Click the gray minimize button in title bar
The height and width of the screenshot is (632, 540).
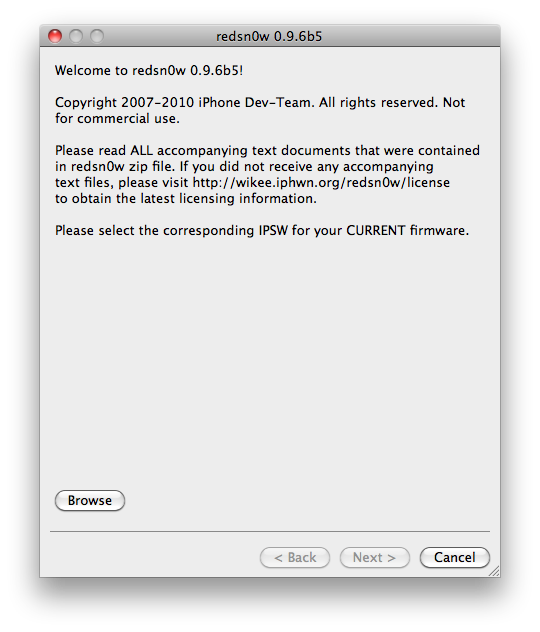(x=76, y=36)
